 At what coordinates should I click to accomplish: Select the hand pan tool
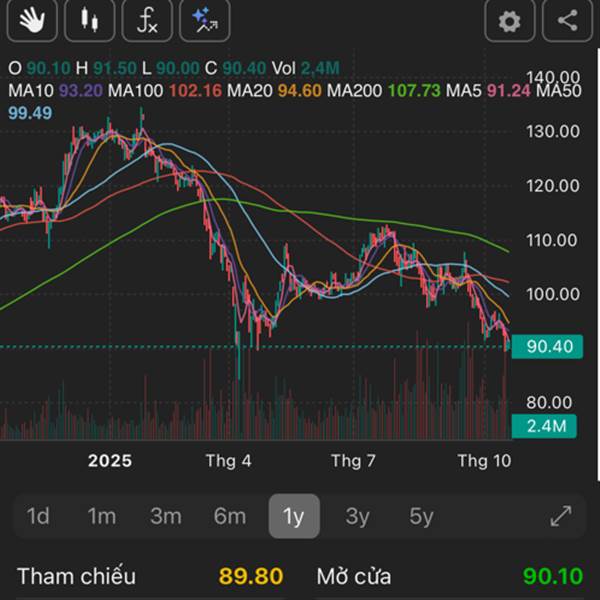pos(32,20)
